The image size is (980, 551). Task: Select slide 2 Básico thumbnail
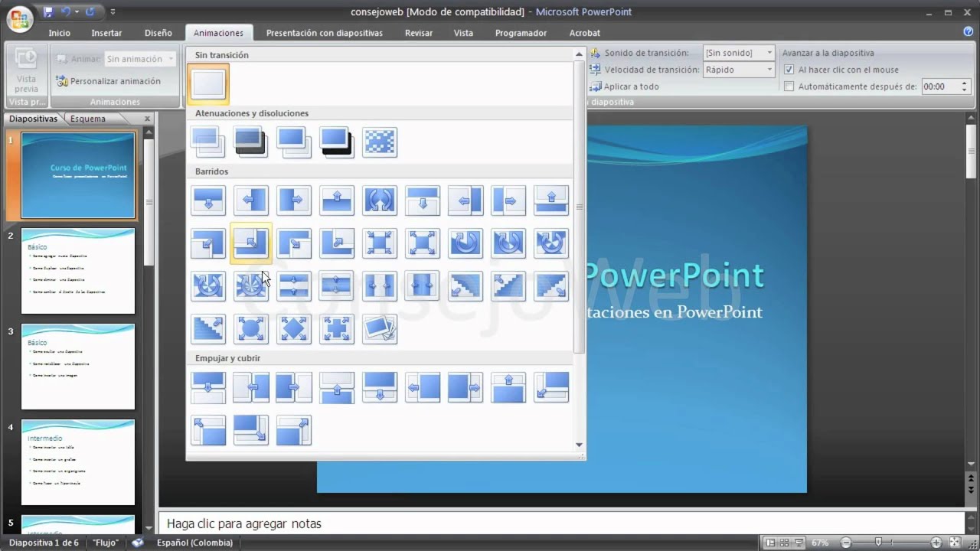click(78, 271)
